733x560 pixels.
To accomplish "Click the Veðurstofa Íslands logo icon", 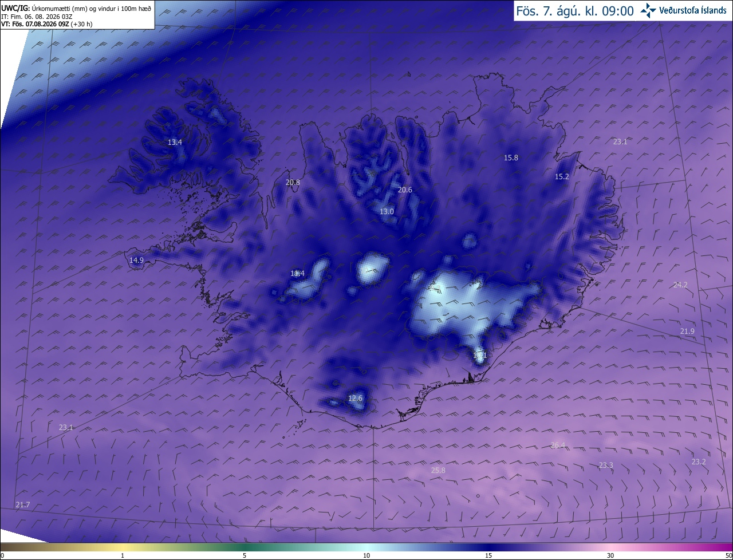I will (x=648, y=10).
